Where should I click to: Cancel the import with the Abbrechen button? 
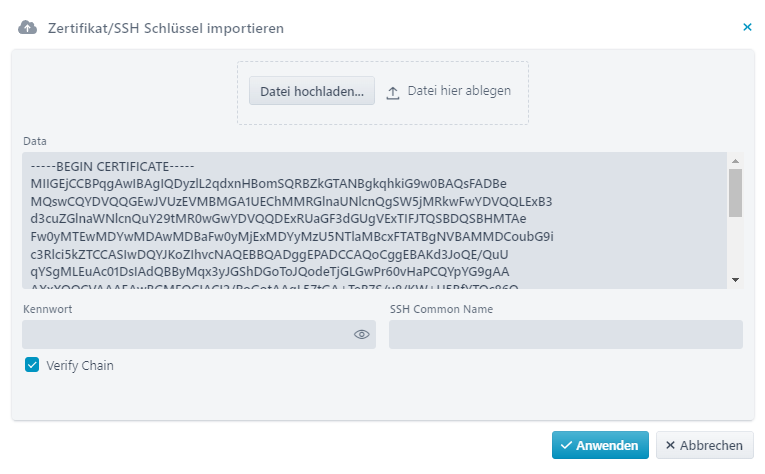coord(705,445)
